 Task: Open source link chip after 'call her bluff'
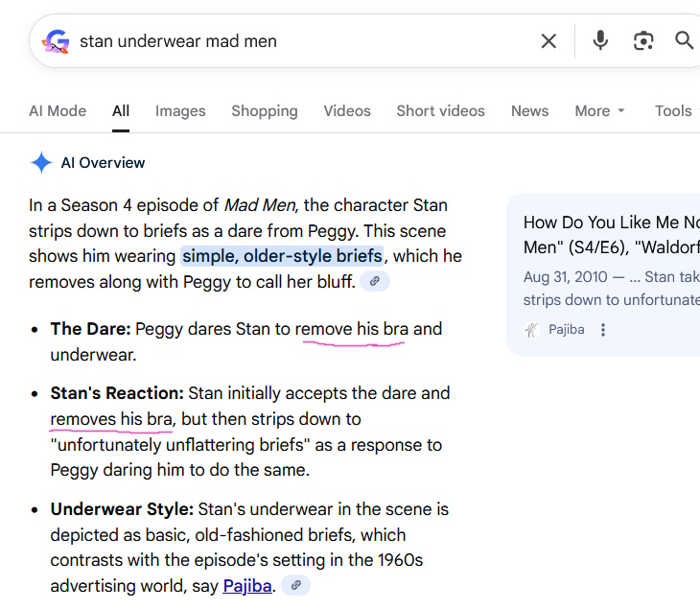(376, 282)
